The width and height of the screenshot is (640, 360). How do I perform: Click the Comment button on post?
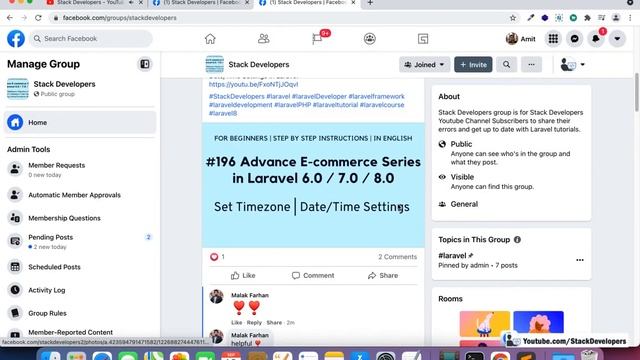point(313,276)
